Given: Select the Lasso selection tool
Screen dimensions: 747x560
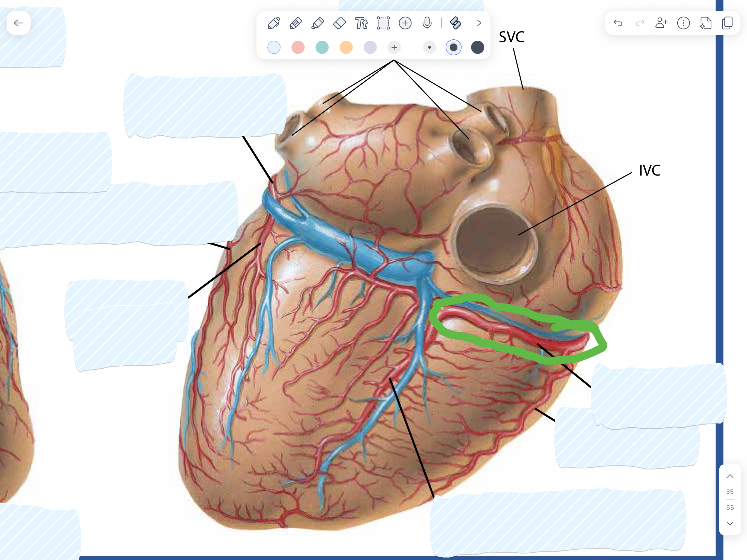Looking at the screenshot, I should (x=383, y=23).
